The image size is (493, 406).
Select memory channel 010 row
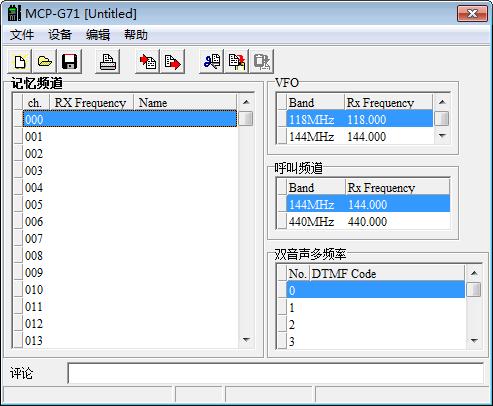130,289
